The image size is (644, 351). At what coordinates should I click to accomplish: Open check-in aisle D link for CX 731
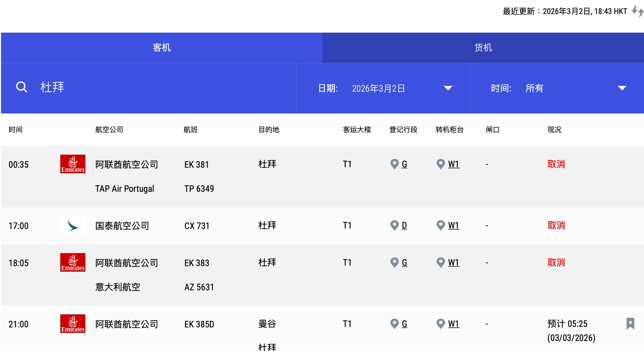click(x=404, y=225)
